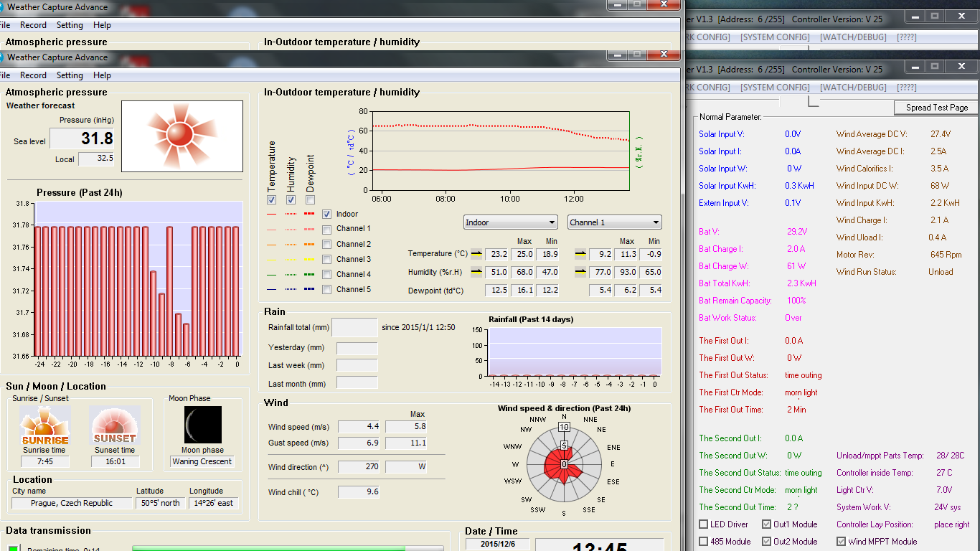Enable the LED Driver checkbox
The height and width of the screenshot is (551, 980).
pos(704,524)
